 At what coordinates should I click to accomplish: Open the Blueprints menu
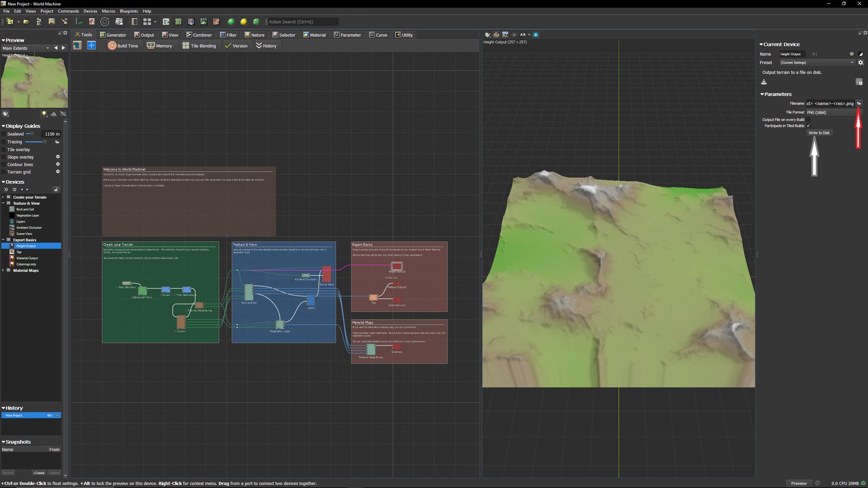[x=128, y=11]
